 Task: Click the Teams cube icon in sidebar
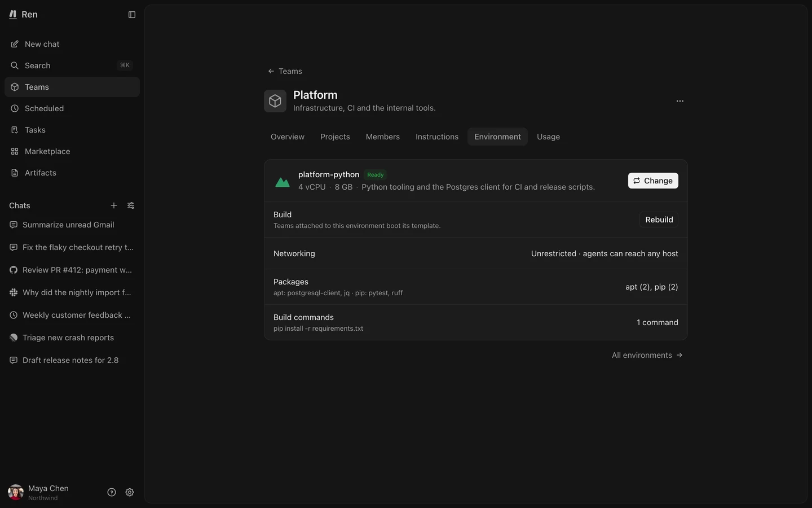click(x=15, y=87)
